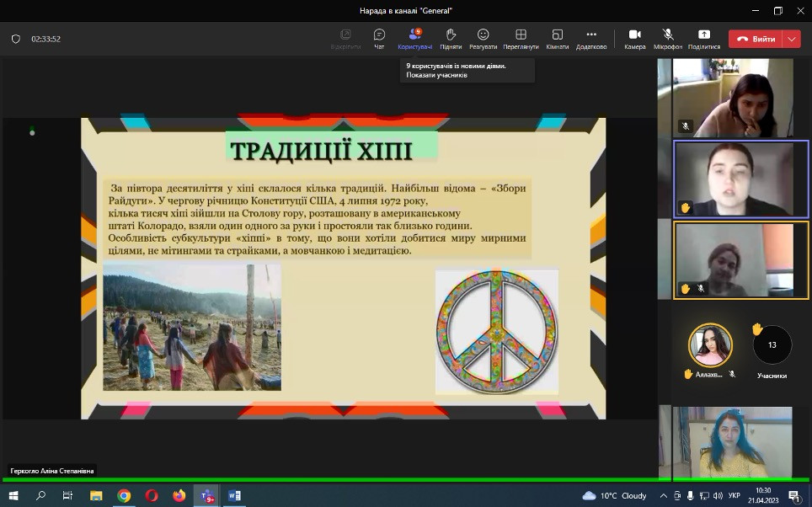Click the peace symbol image on slide
Viewport: 812px width, 507px height.
coord(496,331)
